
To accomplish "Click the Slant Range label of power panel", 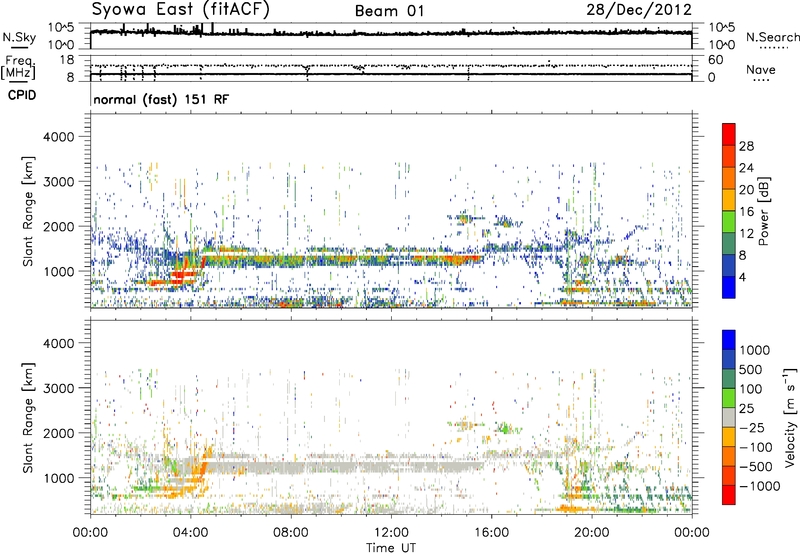I will coord(28,211).
